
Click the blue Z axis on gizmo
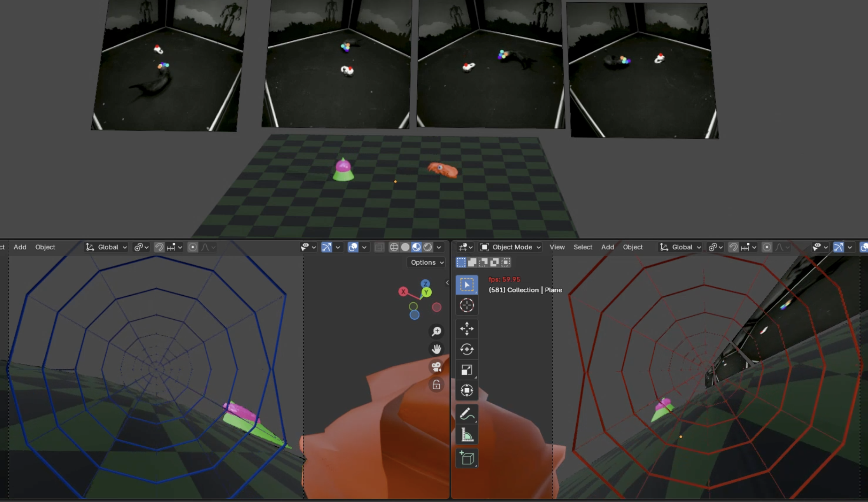point(425,284)
